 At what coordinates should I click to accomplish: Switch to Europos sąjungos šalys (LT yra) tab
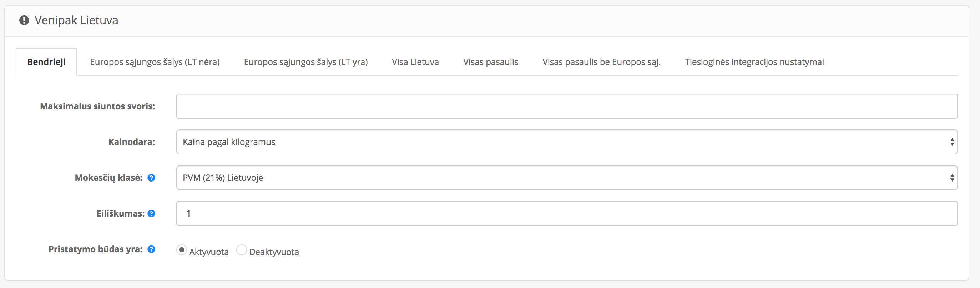[x=306, y=62]
